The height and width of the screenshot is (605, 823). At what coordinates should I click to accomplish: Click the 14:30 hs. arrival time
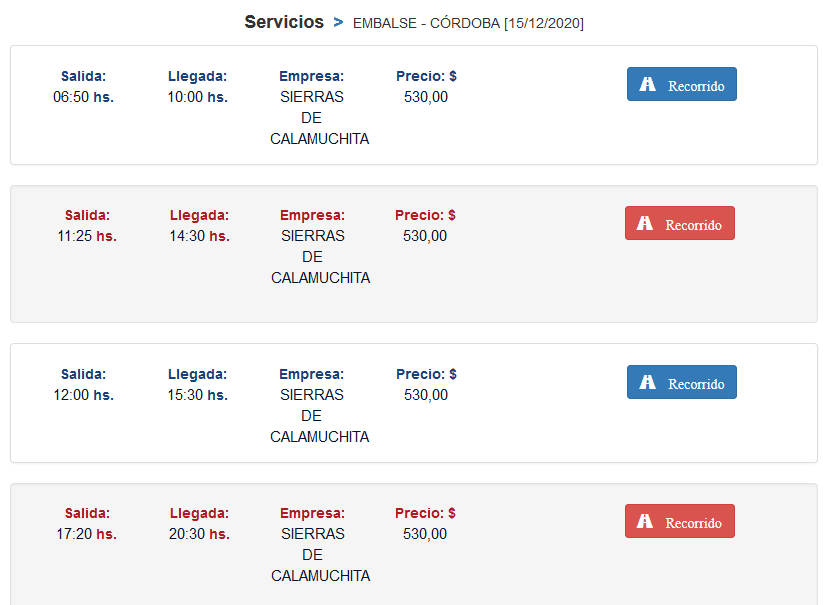tap(199, 236)
